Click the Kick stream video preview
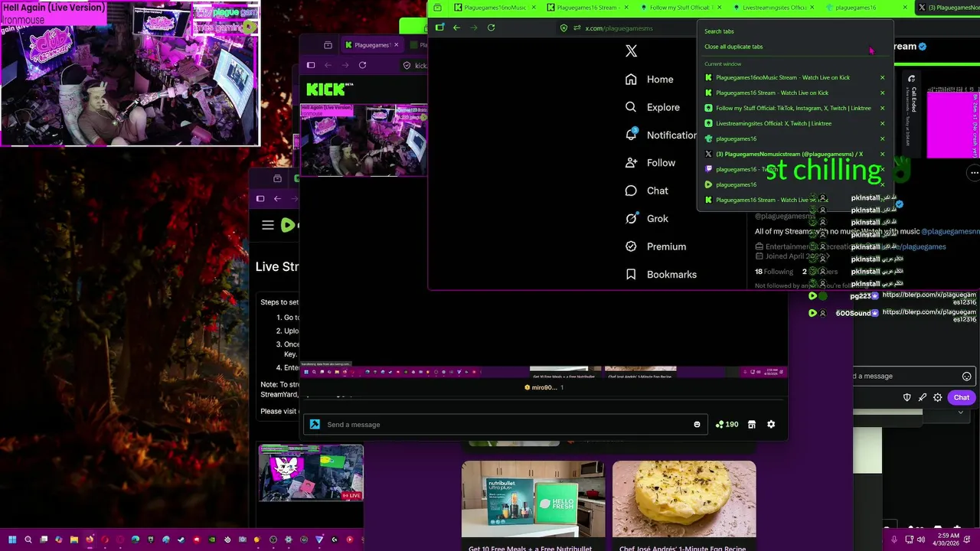 364,140
